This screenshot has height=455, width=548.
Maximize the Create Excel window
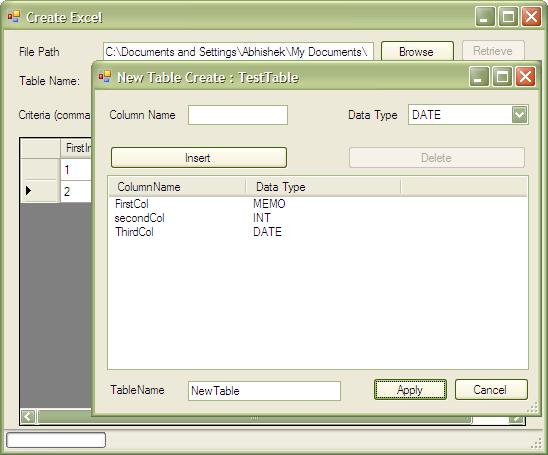(x=508, y=16)
